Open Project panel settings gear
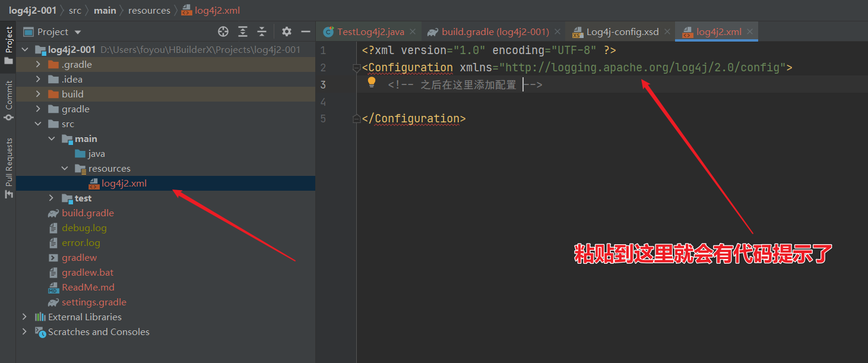Screen dimensions: 868x363 (x=287, y=31)
